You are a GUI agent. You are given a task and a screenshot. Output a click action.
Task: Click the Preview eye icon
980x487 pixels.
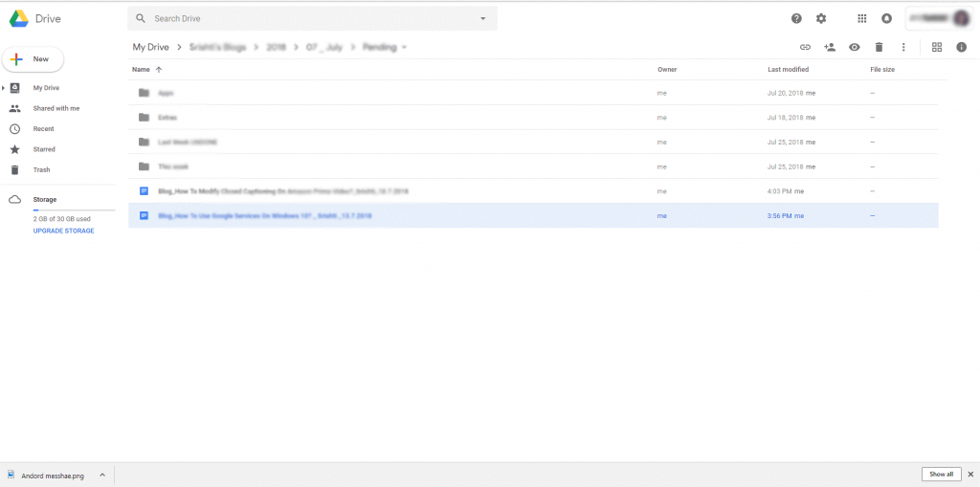coord(855,47)
